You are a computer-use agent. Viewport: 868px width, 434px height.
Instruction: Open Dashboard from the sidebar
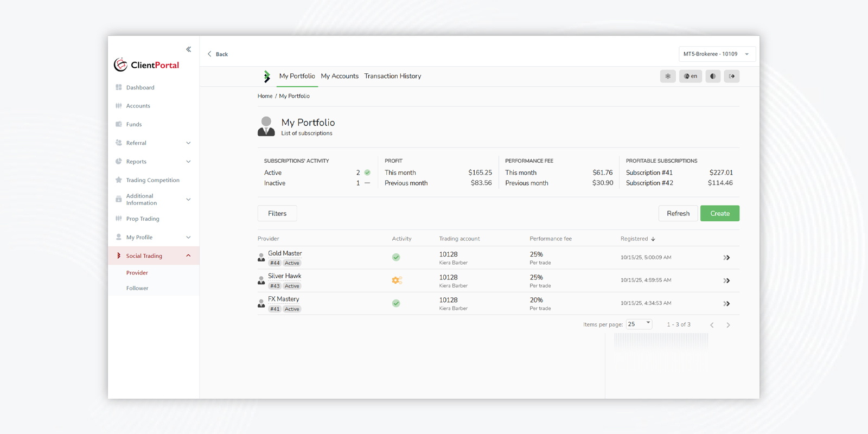point(140,87)
